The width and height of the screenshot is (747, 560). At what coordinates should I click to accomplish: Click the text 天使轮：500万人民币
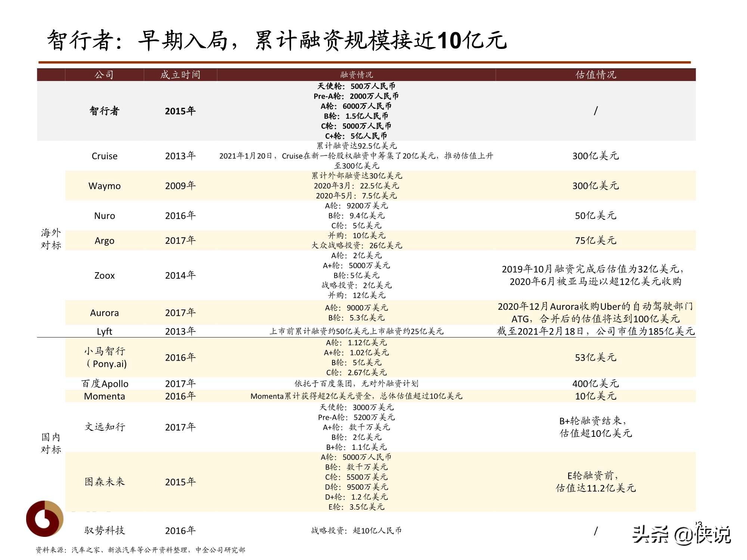coord(356,86)
